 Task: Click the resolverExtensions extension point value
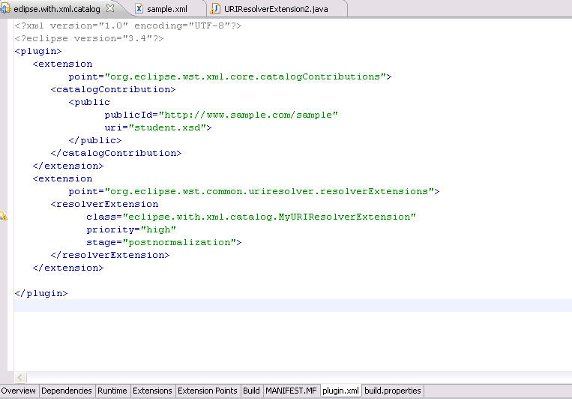pos(270,191)
